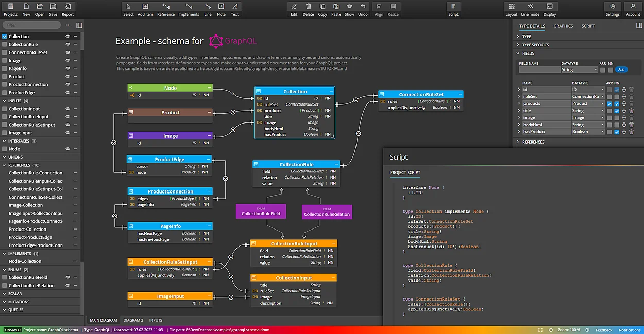Screen dimensions: 644x334
Task: Switch to the GRAPHICS tab
Action: coord(563,26)
